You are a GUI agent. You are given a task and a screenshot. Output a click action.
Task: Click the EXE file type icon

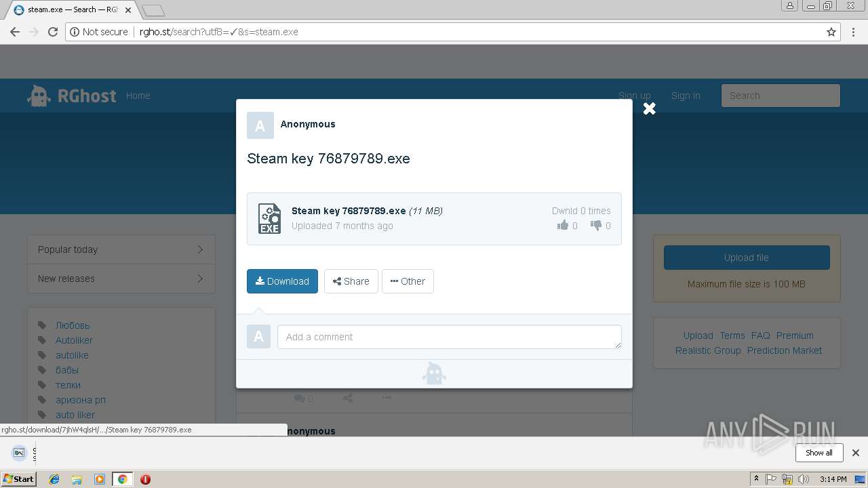[x=269, y=218]
